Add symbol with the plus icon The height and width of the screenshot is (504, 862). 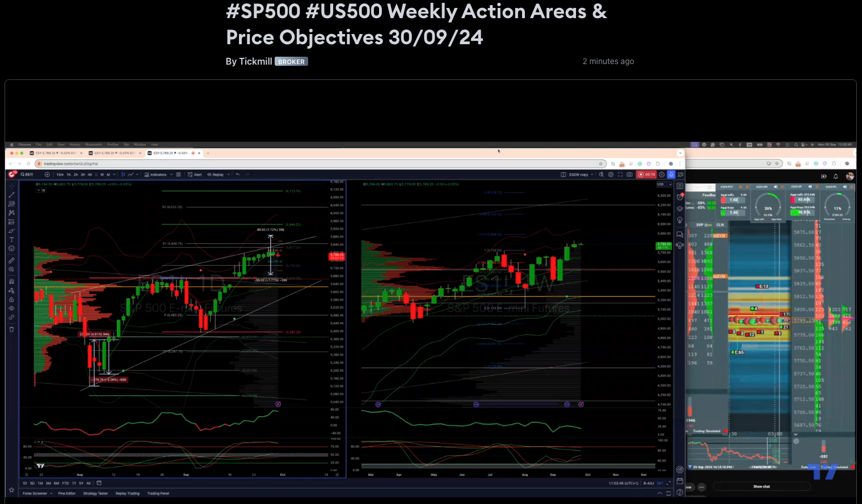pyautogui.click(x=47, y=175)
